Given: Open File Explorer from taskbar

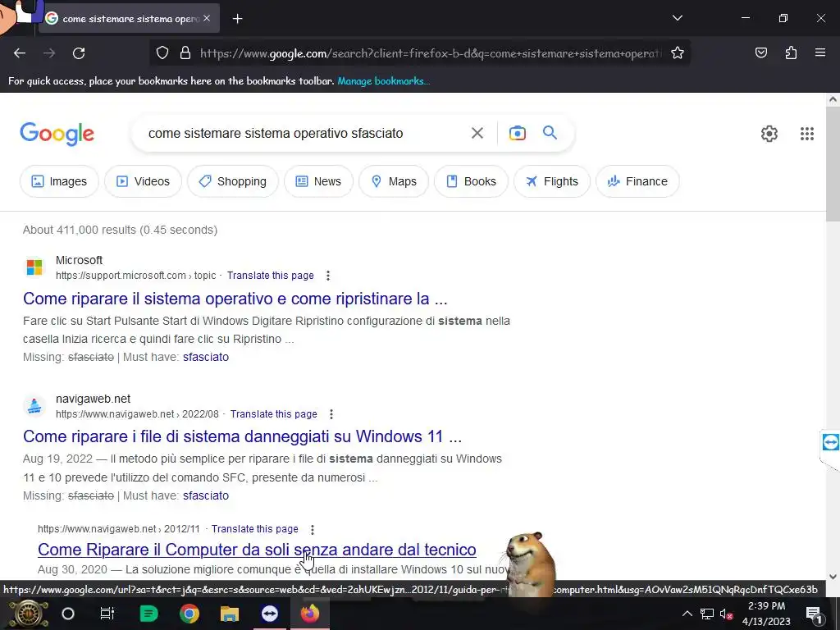Looking at the screenshot, I should pos(230,614).
